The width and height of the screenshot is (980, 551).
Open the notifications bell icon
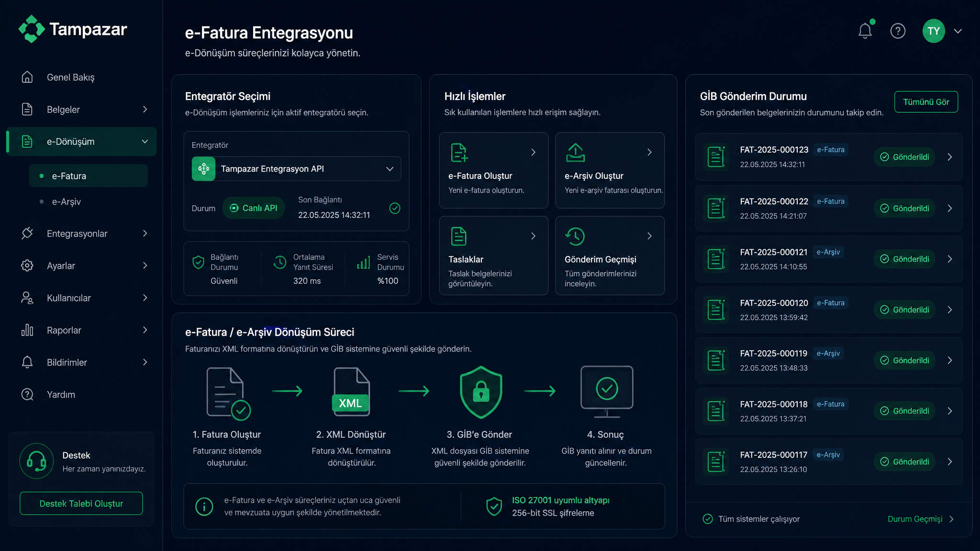865,31
